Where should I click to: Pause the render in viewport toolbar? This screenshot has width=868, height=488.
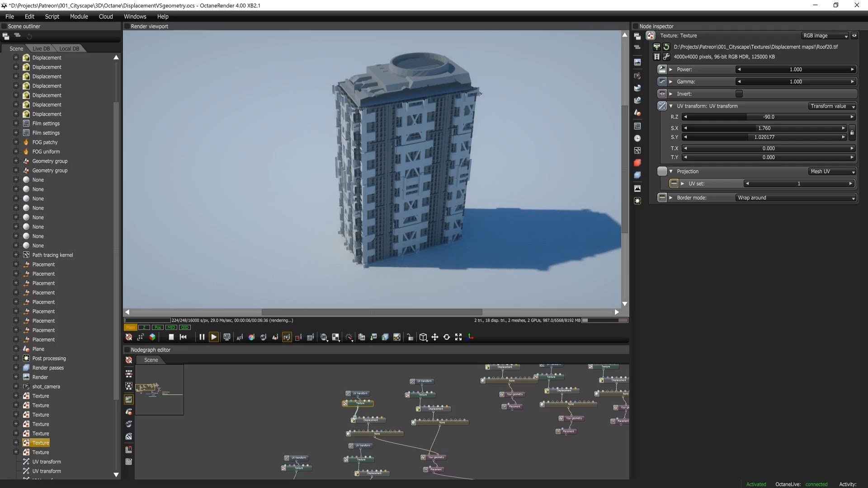[202, 337]
